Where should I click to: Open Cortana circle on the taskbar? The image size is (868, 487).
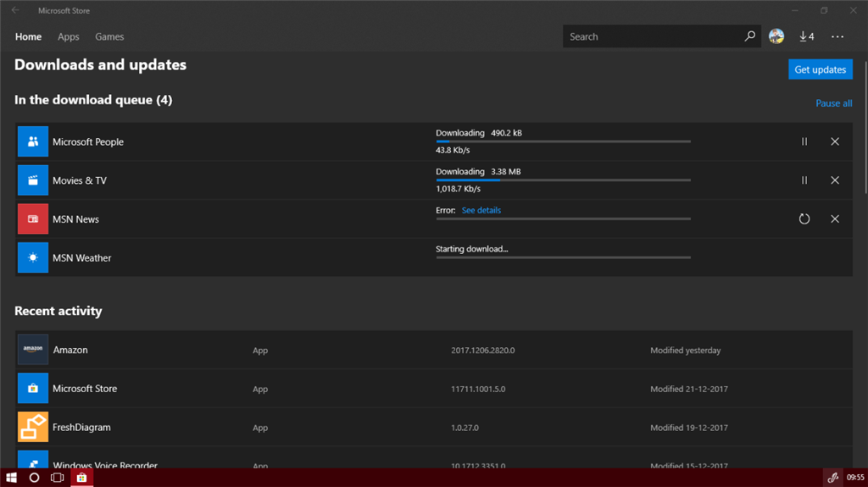(34, 478)
